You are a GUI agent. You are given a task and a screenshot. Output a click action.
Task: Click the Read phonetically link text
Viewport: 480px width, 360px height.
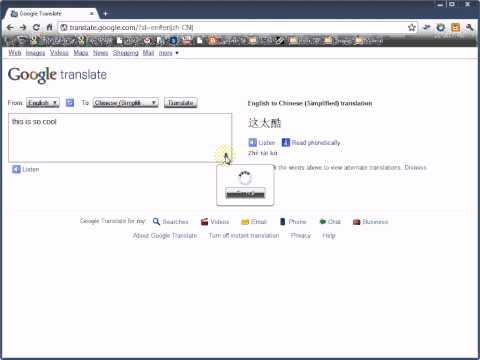pos(316,143)
